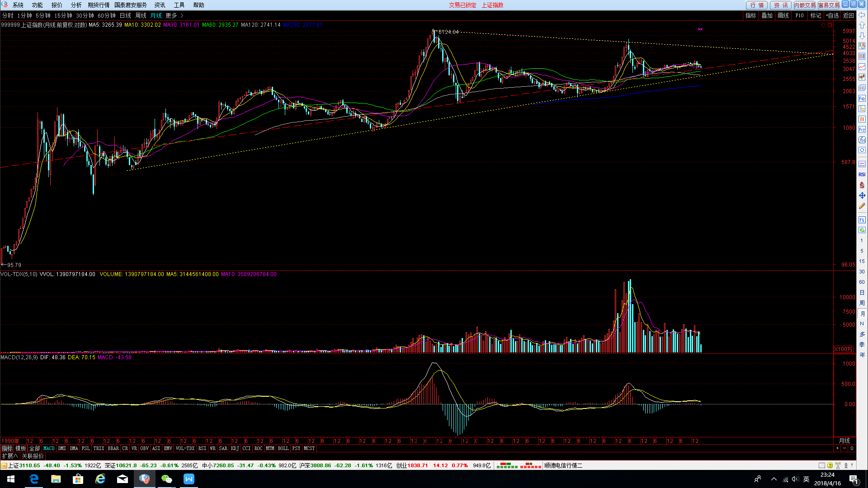Open WeChat from Windows taskbar
The width and height of the screenshot is (868, 488).
167,479
